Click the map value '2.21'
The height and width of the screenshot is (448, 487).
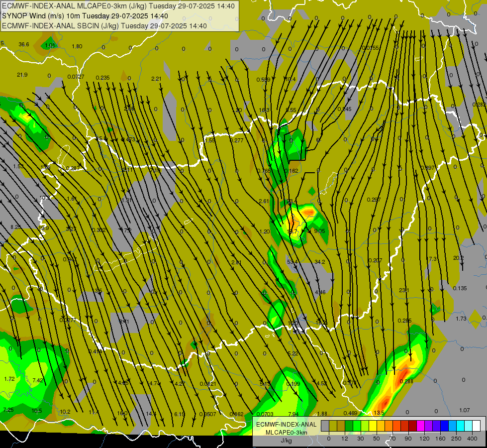coord(156,79)
